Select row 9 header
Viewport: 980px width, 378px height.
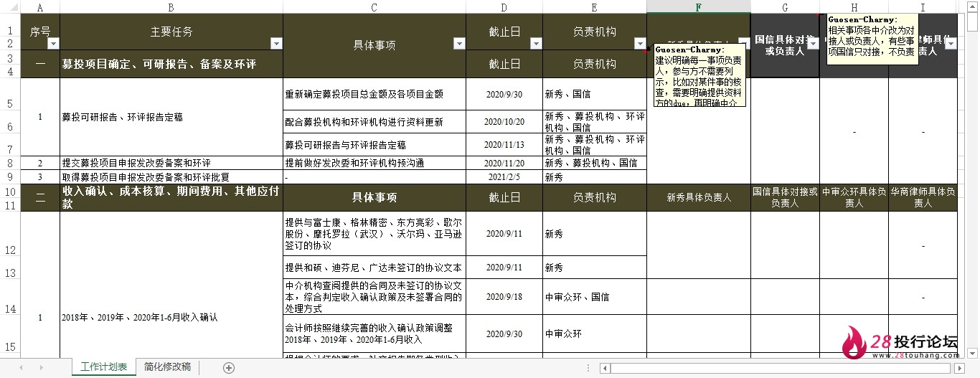tap(10, 176)
